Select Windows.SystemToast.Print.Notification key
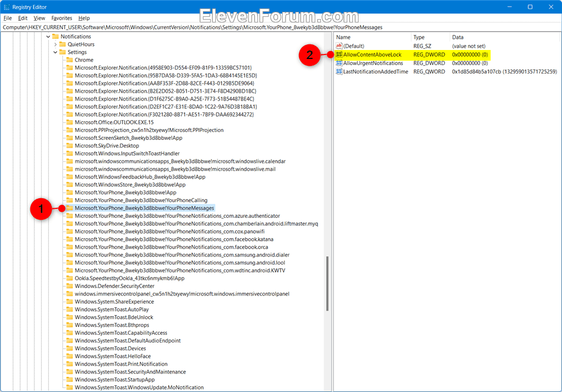The width and height of the screenshot is (562, 392). tap(121, 364)
